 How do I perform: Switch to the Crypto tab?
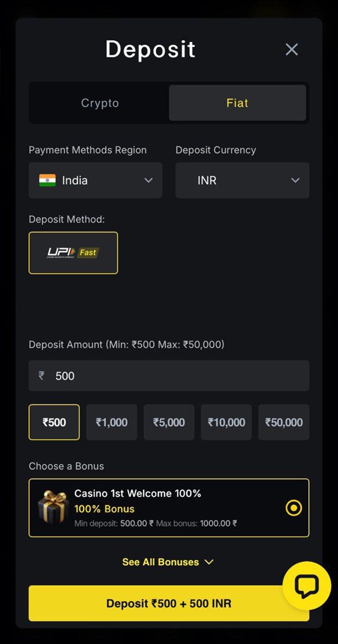pyautogui.click(x=99, y=103)
